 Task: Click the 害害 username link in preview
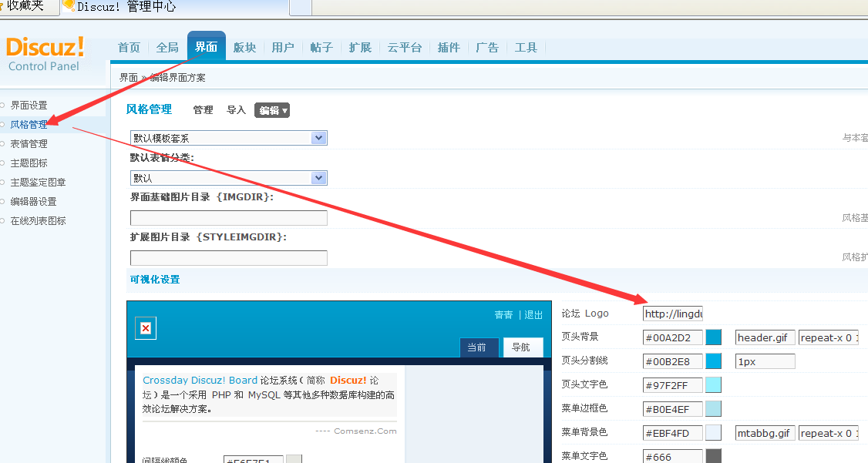pos(503,315)
